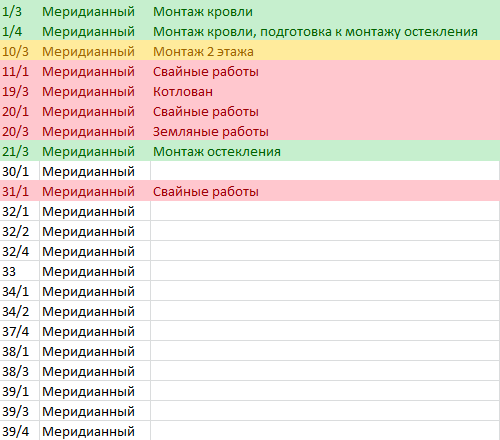500x440 pixels.
Task: Click the empty status cell in row 39/1
Action: tap(325, 391)
